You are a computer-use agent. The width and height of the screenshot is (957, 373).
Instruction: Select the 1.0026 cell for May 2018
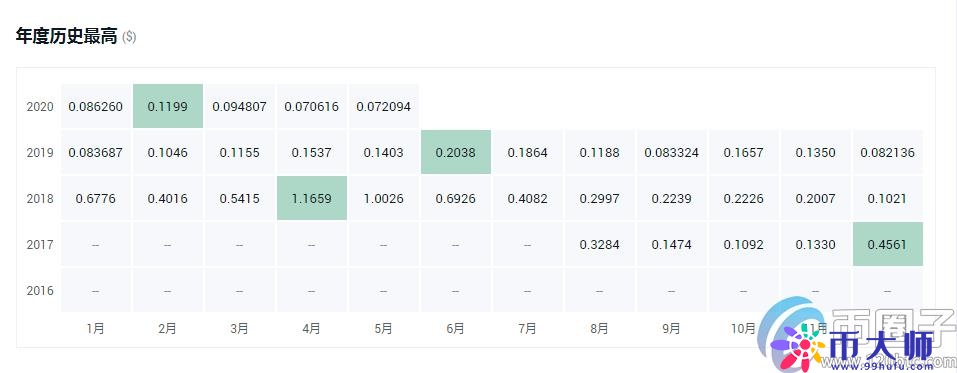coord(383,198)
